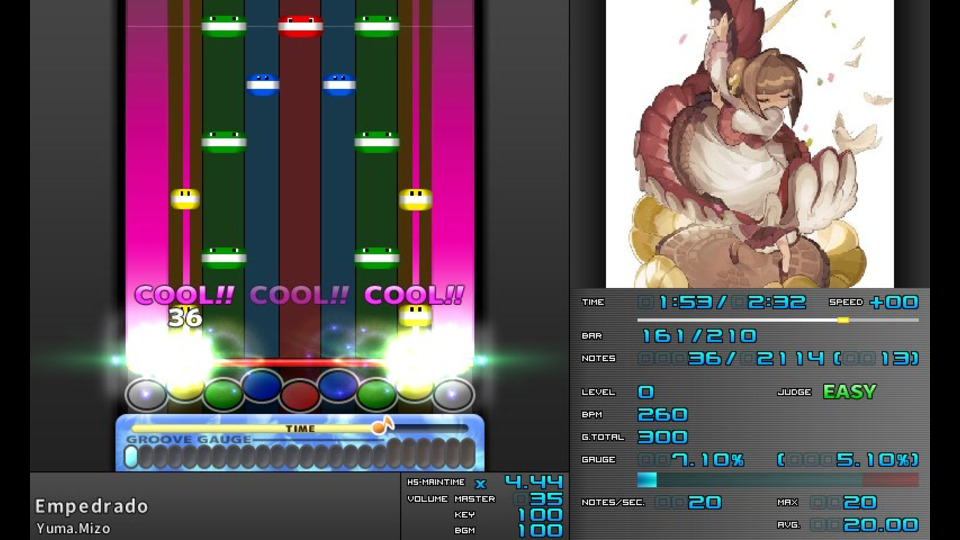Click the elapsed time 1:53 / 2:32
Viewport: 960px width, 540px height.
click(x=722, y=302)
